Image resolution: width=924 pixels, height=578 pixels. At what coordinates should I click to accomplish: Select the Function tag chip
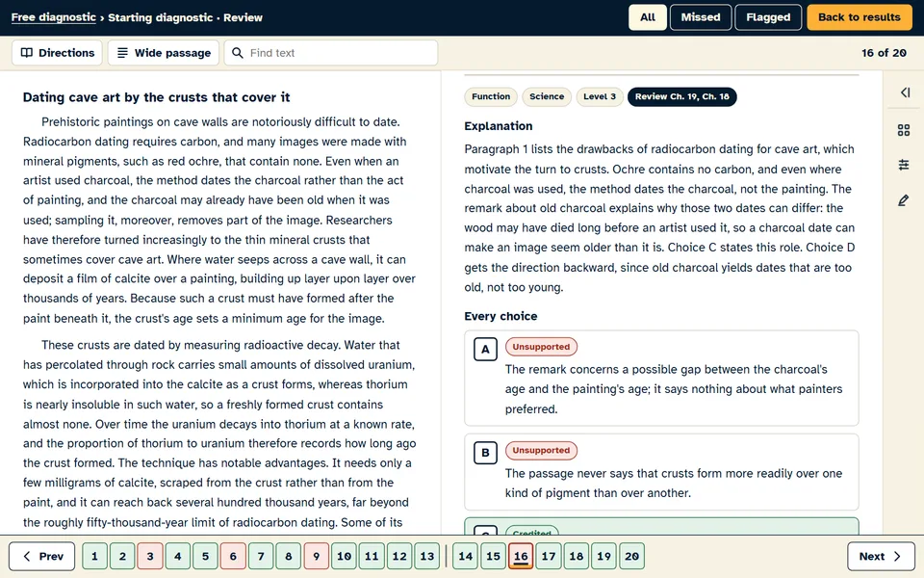(x=491, y=96)
